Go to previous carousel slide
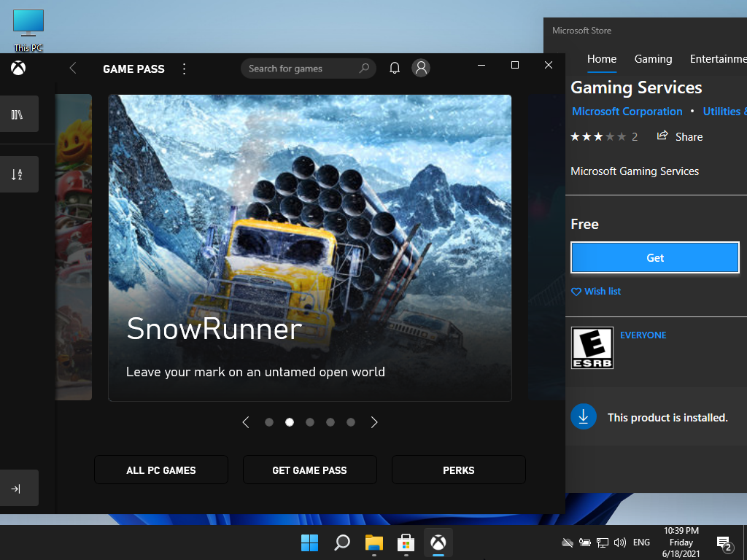 [246, 422]
